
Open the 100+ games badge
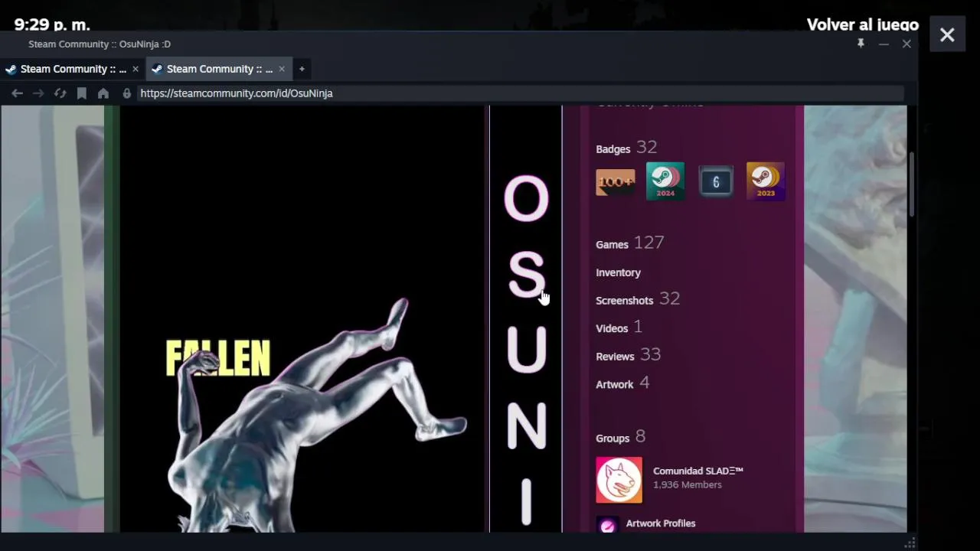point(616,182)
